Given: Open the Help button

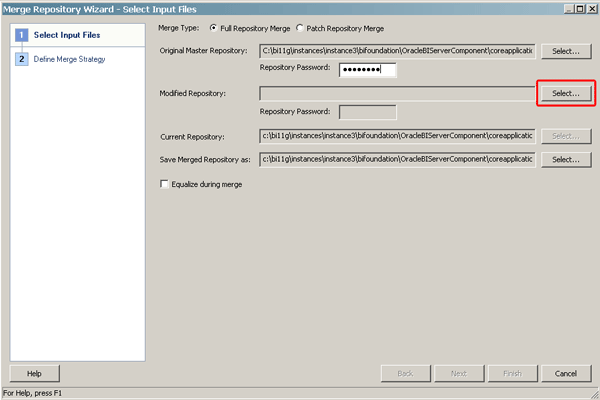Looking at the screenshot, I should tap(34, 373).
